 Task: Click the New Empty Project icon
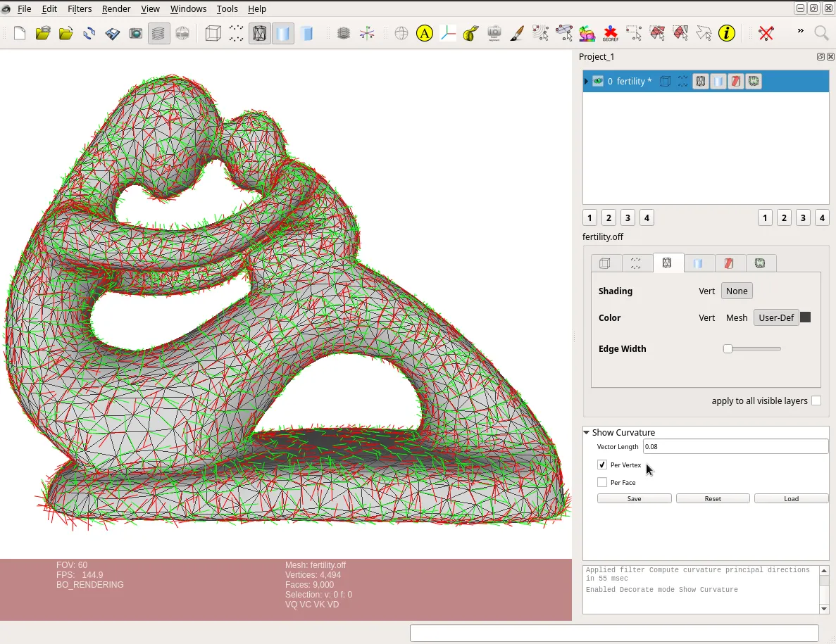tap(20, 33)
